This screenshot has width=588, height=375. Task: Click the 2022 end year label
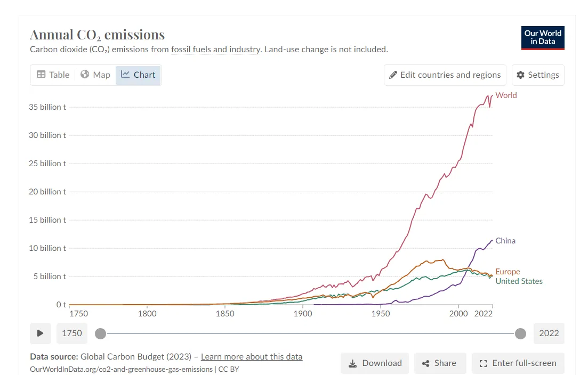[549, 333]
